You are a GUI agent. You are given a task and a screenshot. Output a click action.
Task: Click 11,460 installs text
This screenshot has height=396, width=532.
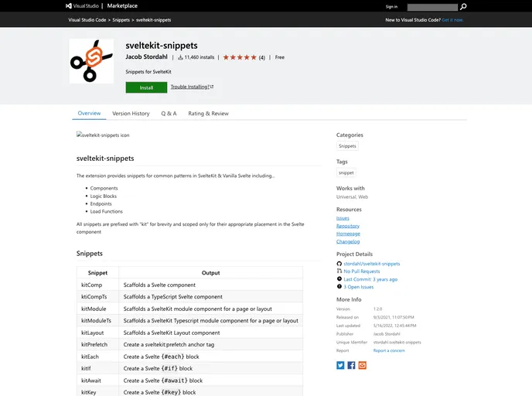[x=199, y=57]
